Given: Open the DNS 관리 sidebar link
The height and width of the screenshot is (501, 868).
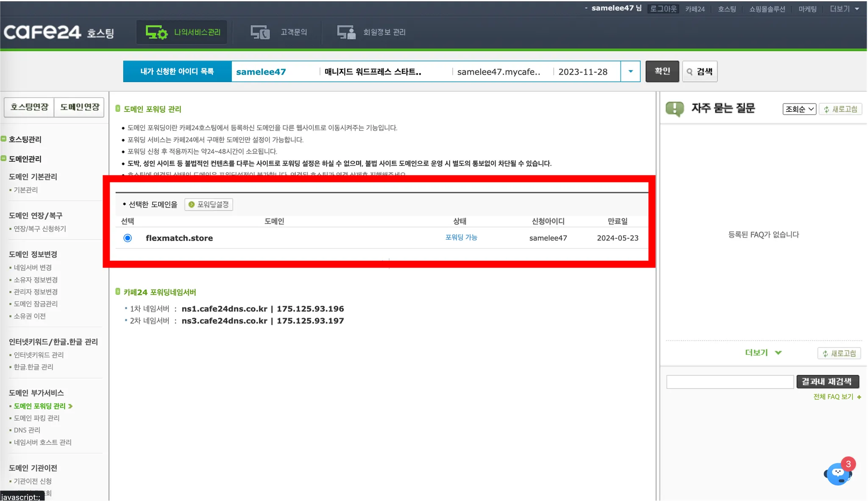Looking at the screenshot, I should coord(27,430).
